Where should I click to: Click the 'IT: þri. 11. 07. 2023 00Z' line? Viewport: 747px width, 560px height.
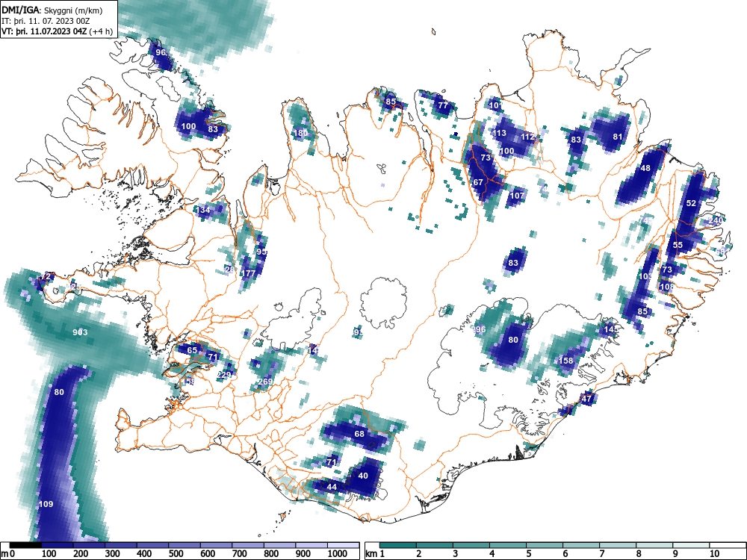pos(46,21)
